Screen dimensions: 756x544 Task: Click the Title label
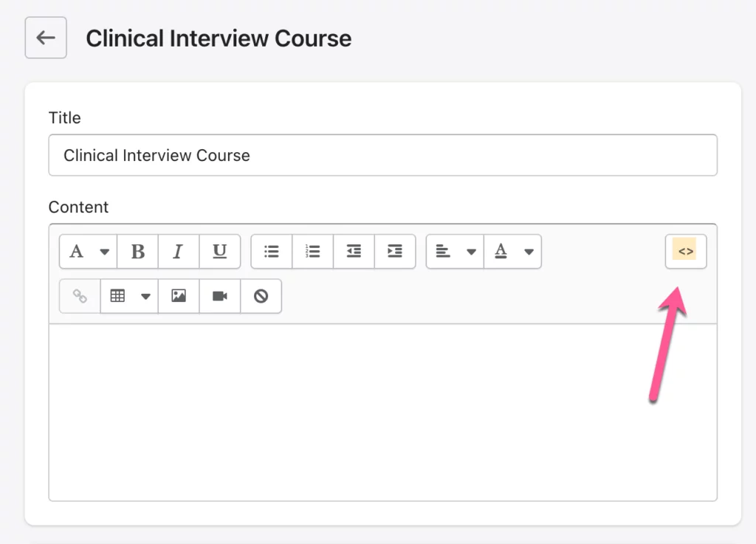(x=65, y=117)
